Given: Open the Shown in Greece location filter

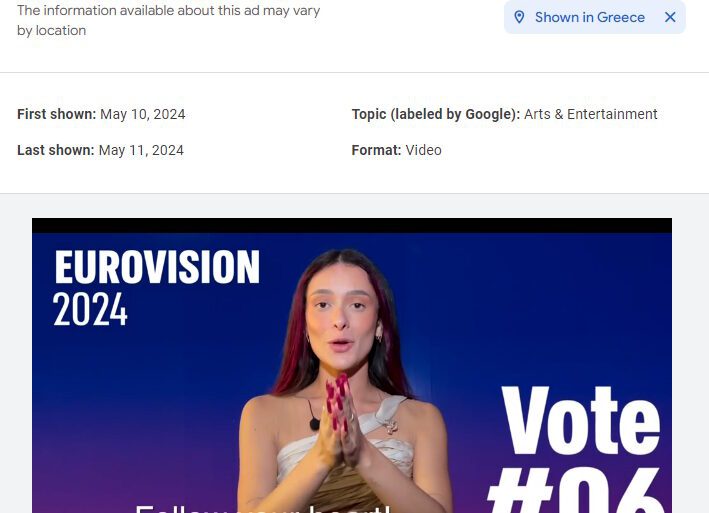Looking at the screenshot, I should pyautogui.click(x=590, y=17).
